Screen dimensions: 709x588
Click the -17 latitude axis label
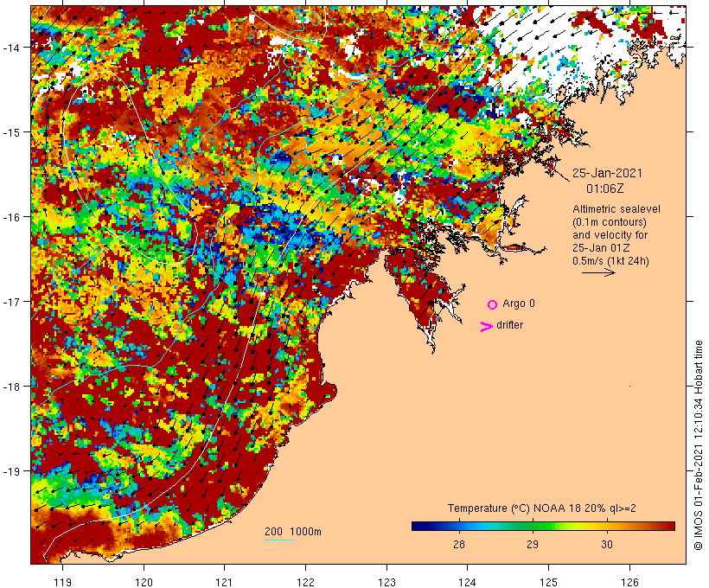11,301
